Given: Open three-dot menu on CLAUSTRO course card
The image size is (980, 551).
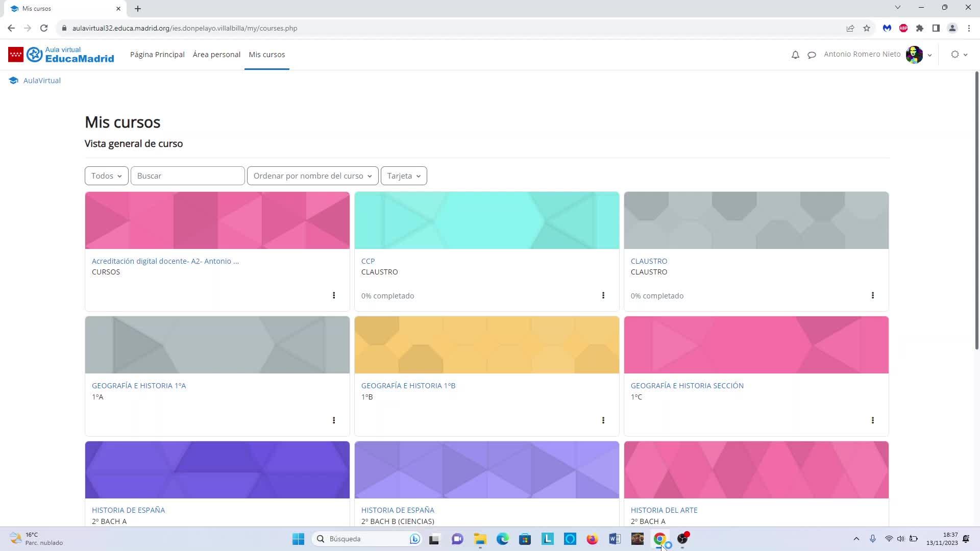Looking at the screenshot, I should 872,295.
